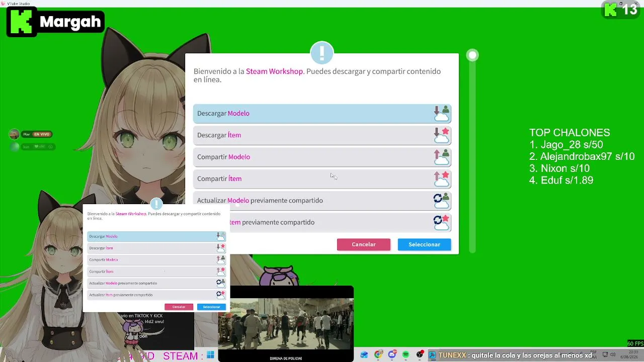The image size is (644, 362).
Task: Click the Cancelar button in the large dialog
Action: pos(364,244)
